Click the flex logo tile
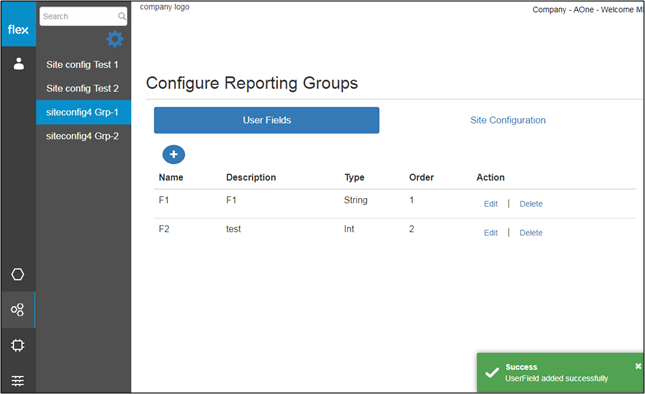Screen dimensions: 645x394 click(x=19, y=24)
